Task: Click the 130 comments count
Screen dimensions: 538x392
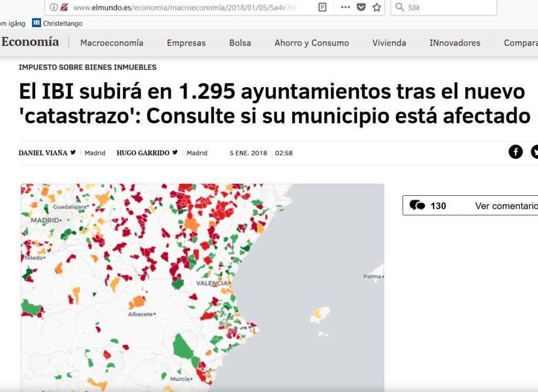Action: (438, 206)
